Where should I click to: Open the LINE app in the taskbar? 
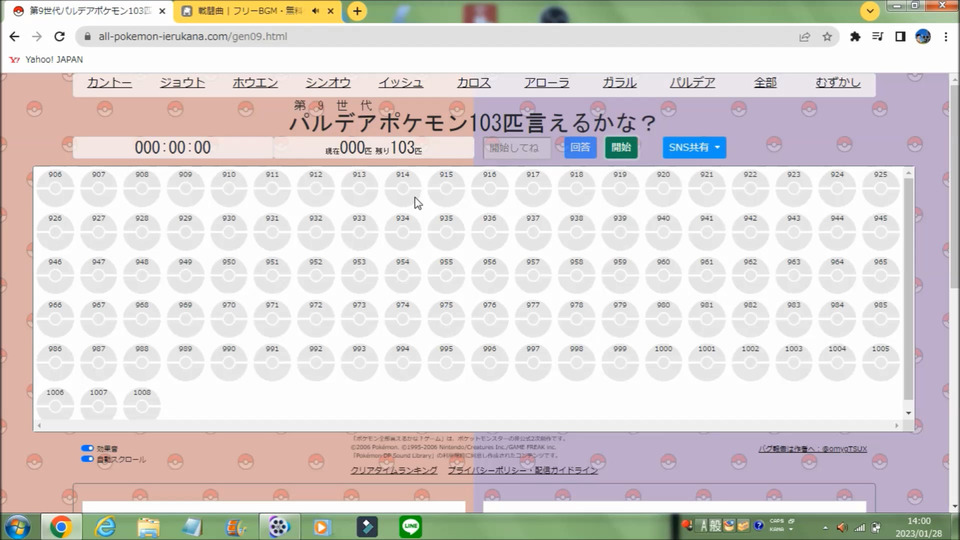[x=410, y=527]
